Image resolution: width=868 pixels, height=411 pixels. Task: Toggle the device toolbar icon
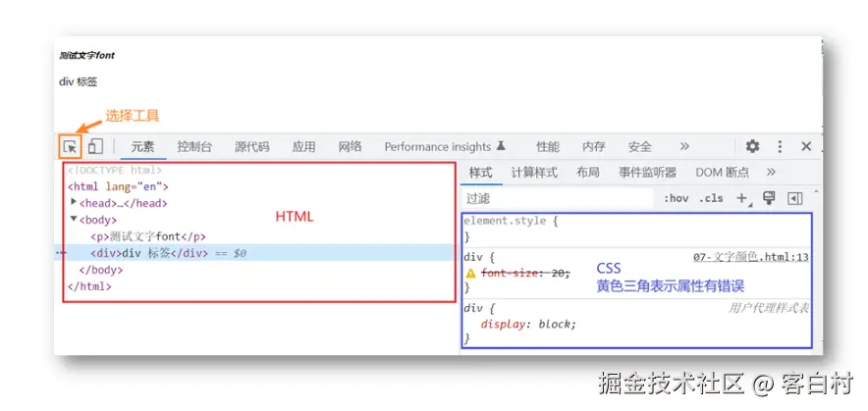click(x=95, y=146)
